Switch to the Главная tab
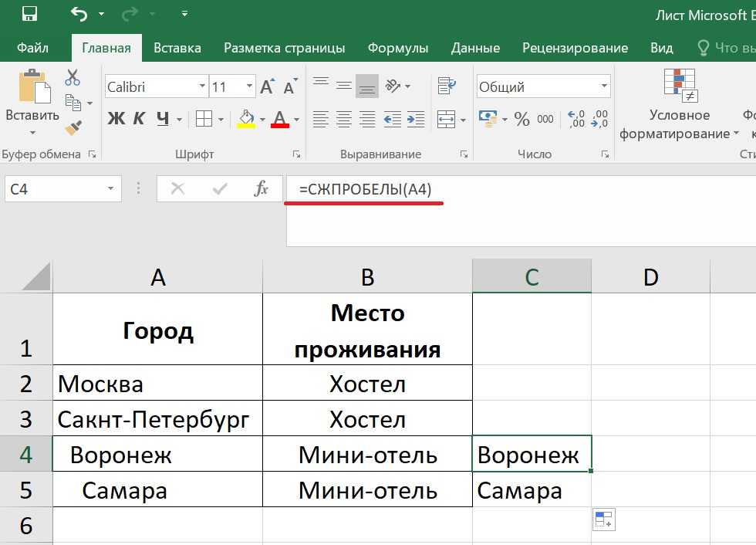Screen dimensions: 756x545 coord(106,48)
